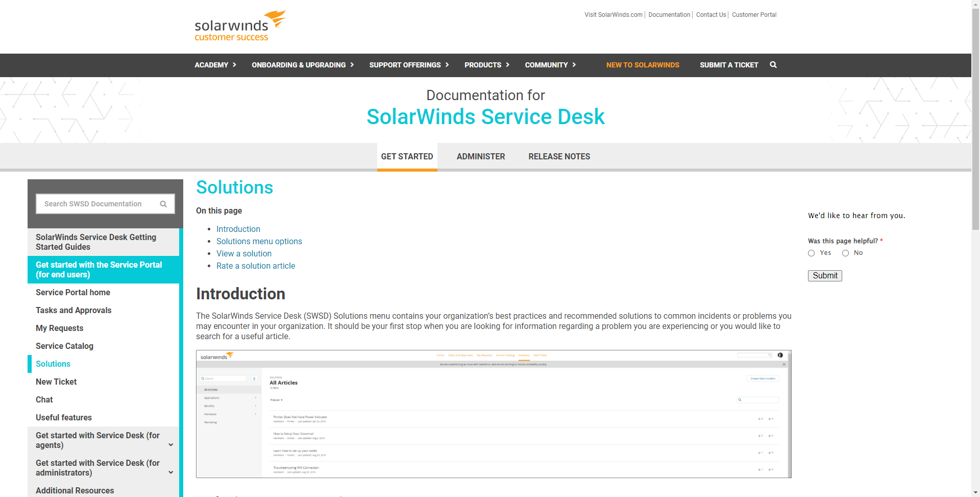Open Useful features page
980x497 pixels.
pos(64,418)
